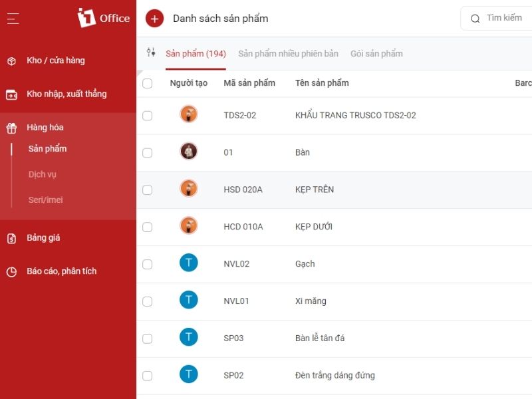Click the search magnifier icon
Image resolution: width=532 pixels, height=399 pixels.
pyautogui.click(x=475, y=19)
